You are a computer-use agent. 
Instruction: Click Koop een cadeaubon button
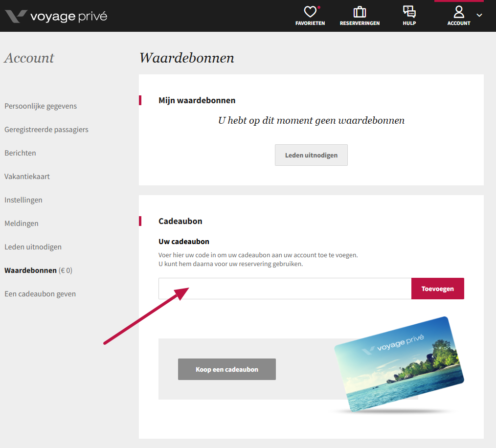coord(227,369)
